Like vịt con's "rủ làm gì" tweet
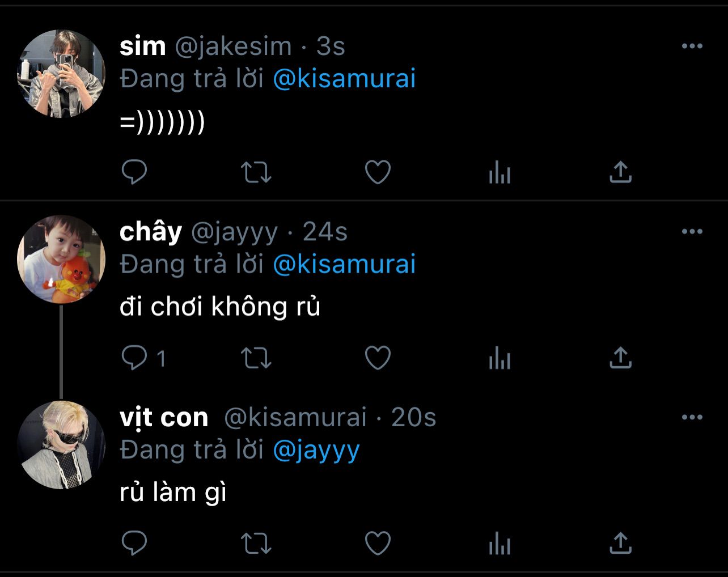The width and height of the screenshot is (728, 577). 378,544
